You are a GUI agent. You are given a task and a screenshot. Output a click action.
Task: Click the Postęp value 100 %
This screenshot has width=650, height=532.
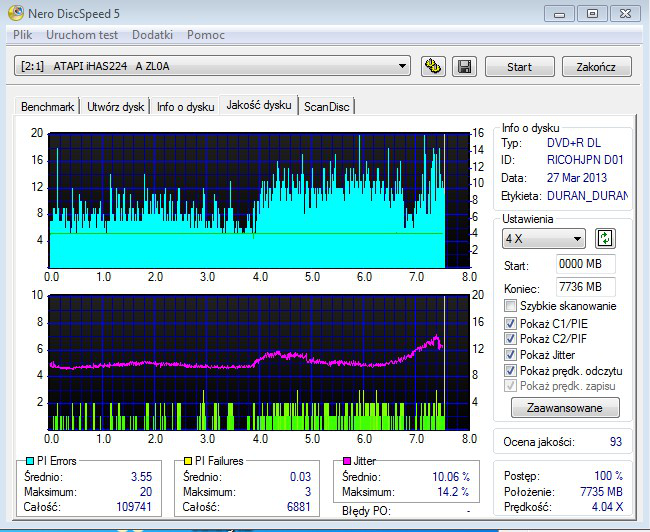(608, 476)
